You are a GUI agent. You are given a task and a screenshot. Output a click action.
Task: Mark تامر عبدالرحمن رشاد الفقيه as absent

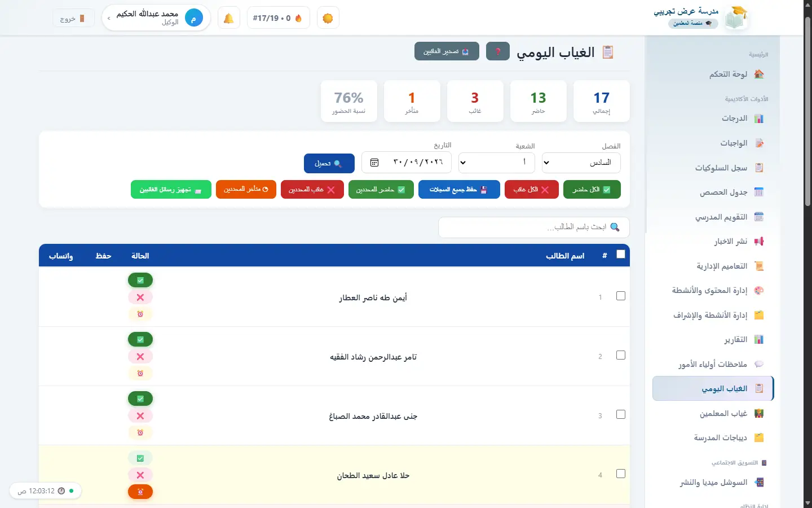140,357
